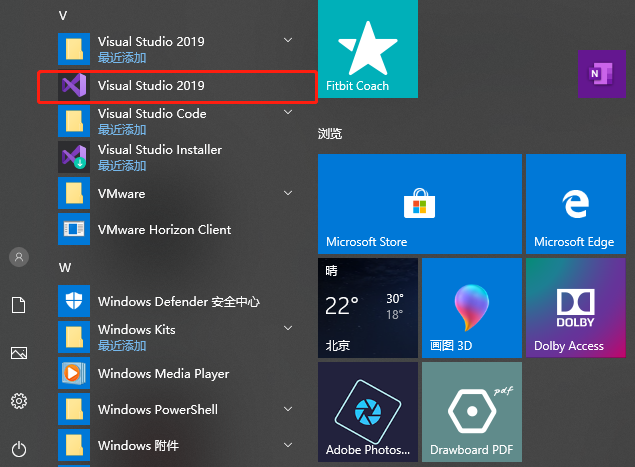Image resolution: width=635 pixels, height=467 pixels.
Task: Click the Windows Kits folder icon
Action: point(74,337)
